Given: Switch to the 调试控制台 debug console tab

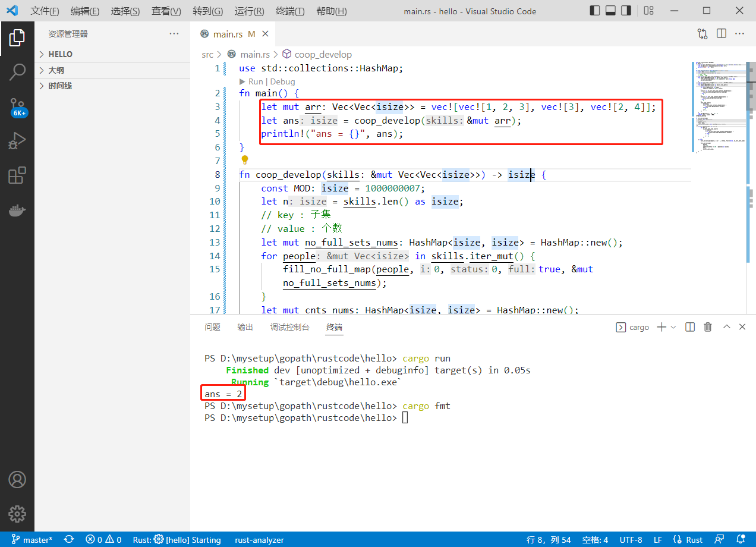Looking at the screenshot, I should [289, 327].
